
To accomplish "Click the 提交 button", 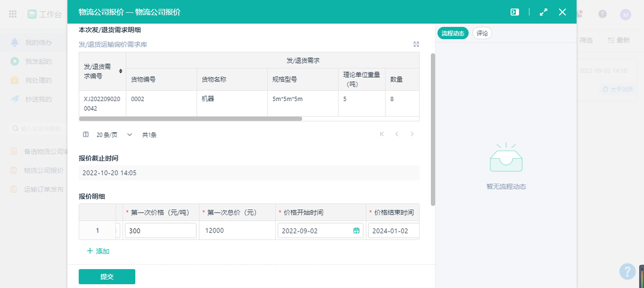I will point(107,277).
